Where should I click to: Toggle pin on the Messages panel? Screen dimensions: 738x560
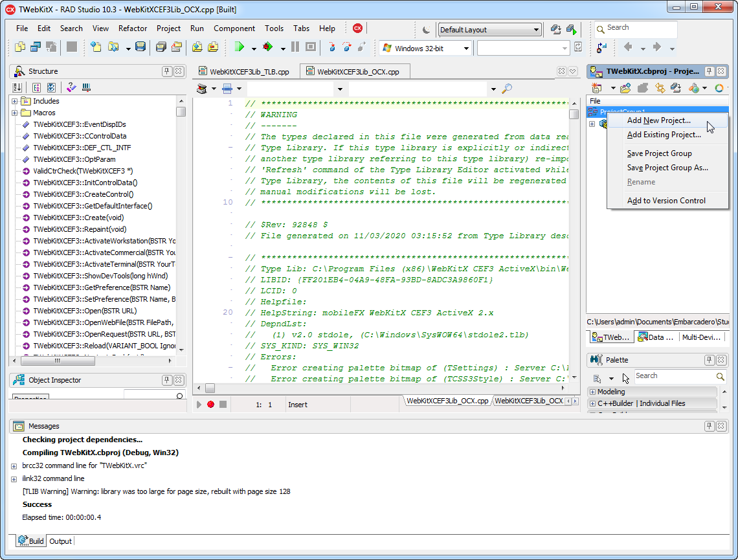(710, 426)
